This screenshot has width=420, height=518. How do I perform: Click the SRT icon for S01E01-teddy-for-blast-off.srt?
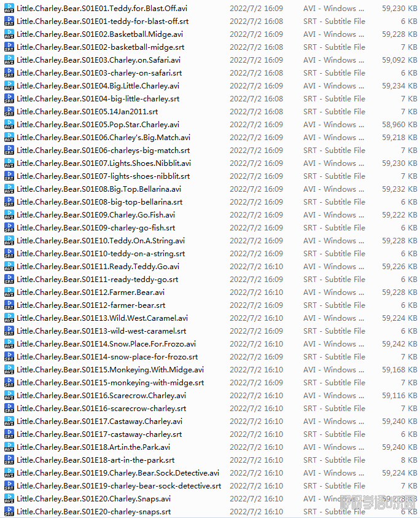coord(9,21)
